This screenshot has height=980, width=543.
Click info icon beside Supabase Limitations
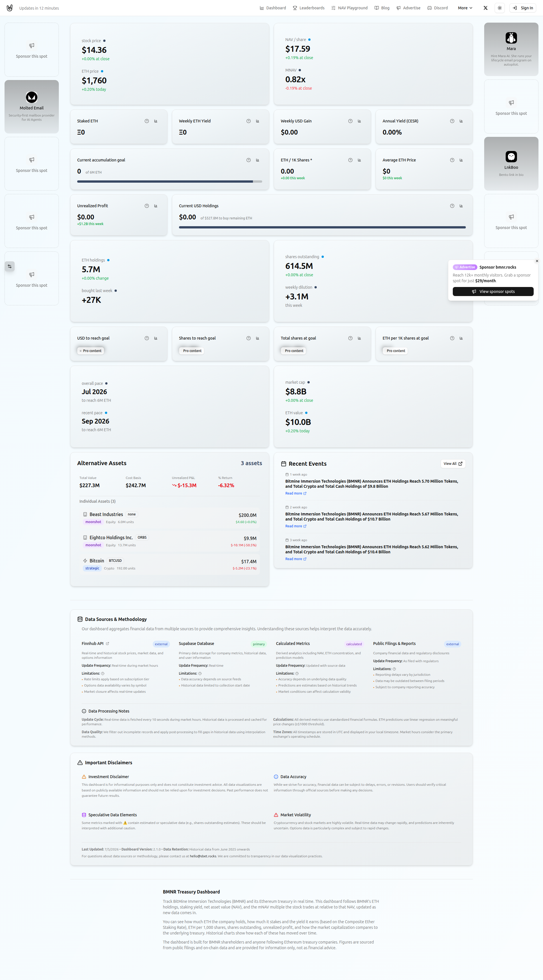coord(200,674)
